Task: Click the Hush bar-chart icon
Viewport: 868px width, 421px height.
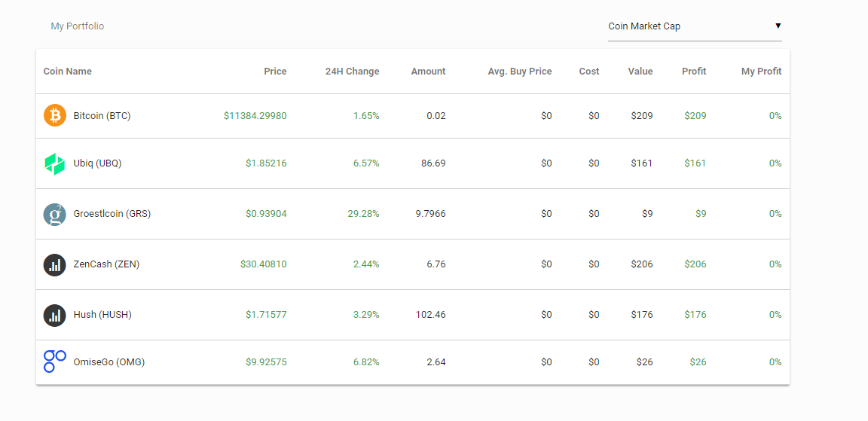Action: pyautogui.click(x=55, y=315)
